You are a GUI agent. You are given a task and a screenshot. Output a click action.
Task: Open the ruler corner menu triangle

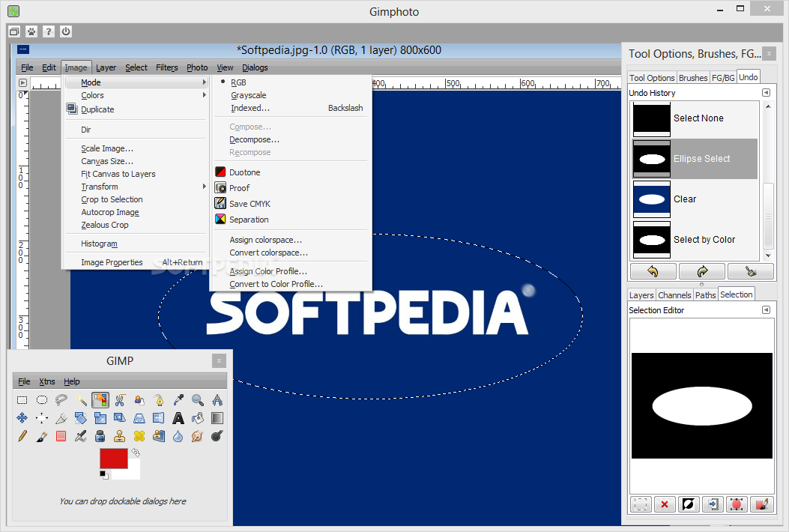tap(22, 82)
